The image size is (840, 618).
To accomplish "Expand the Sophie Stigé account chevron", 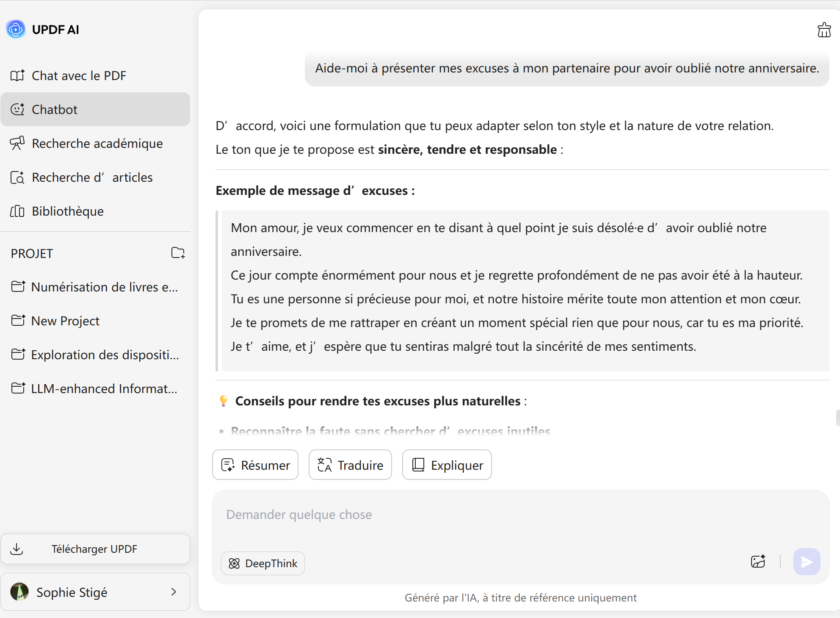I will click(174, 592).
